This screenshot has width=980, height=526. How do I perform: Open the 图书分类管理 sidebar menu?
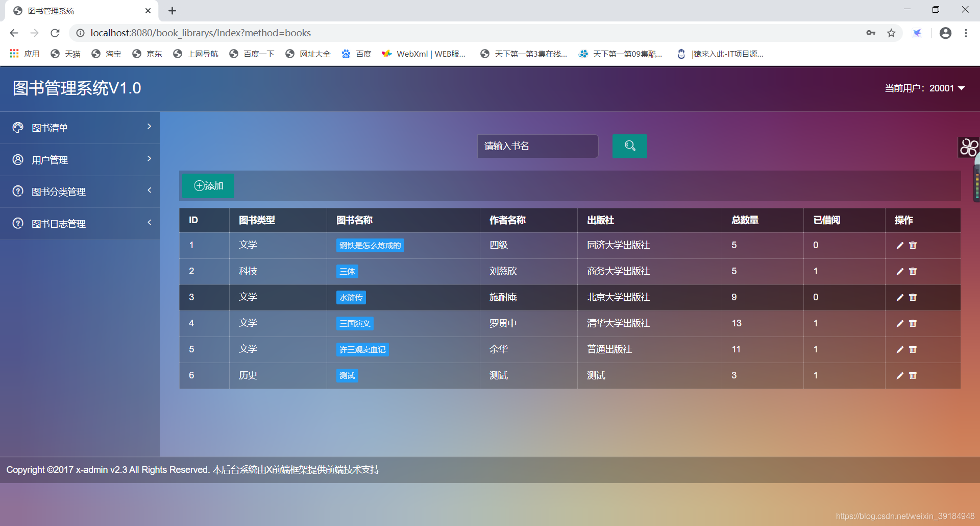tap(80, 192)
